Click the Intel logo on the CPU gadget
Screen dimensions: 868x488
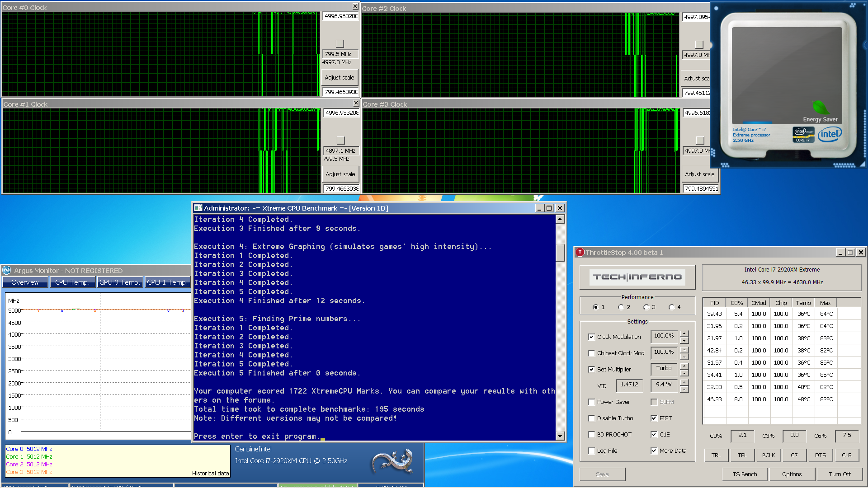(x=830, y=134)
